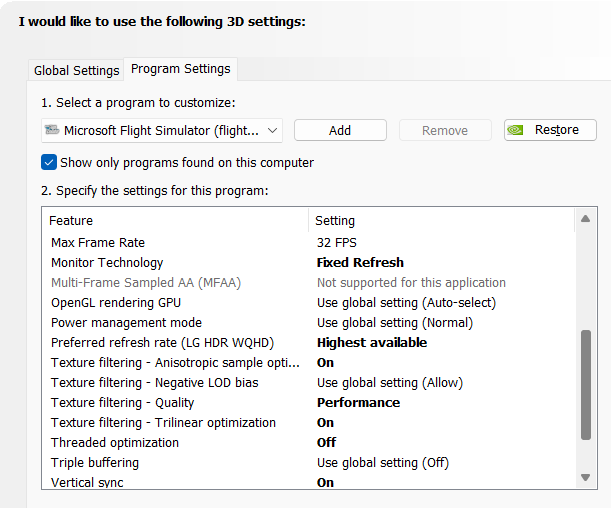Click Use global setting (Normal) value
The width and height of the screenshot is (611, 508).
(395, 323)
